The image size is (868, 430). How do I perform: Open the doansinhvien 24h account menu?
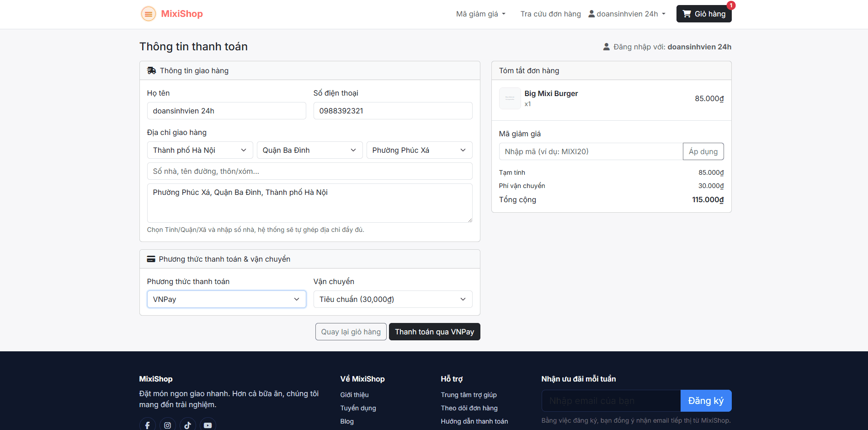click(x=627, y=14)
